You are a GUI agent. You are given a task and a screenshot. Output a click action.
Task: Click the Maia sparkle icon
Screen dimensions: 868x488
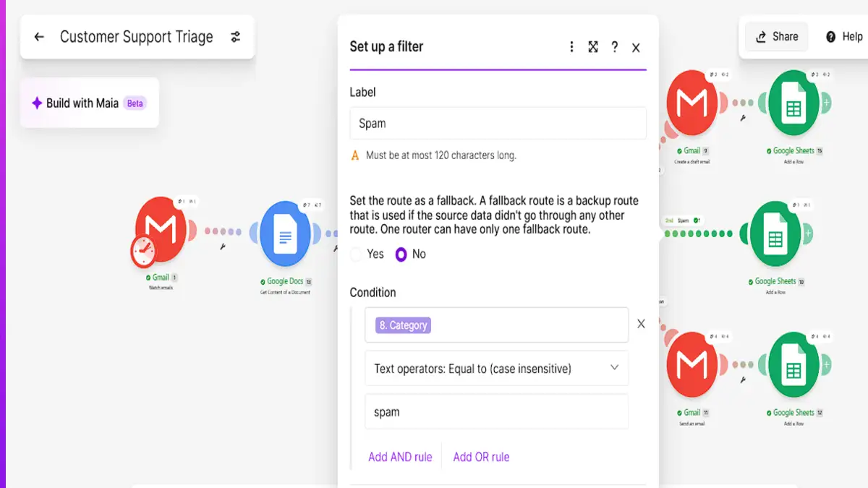tap(37, 103)
